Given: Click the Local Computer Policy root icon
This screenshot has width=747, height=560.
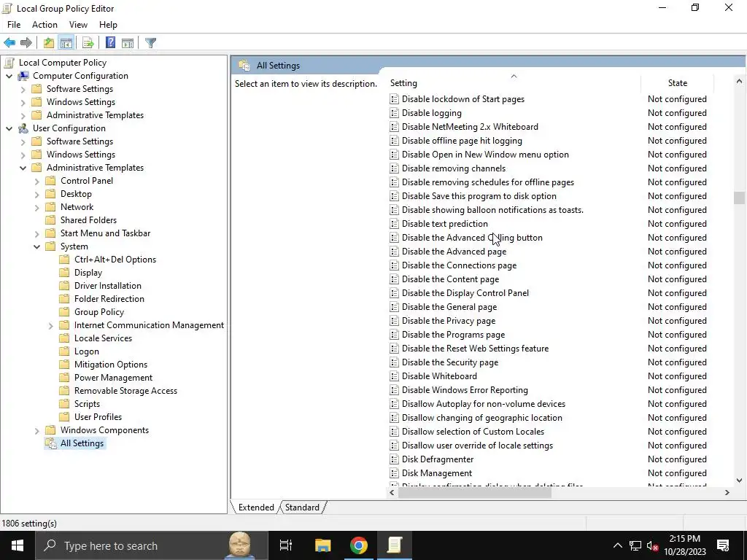Looking at the screenshot, I should 9,63.
